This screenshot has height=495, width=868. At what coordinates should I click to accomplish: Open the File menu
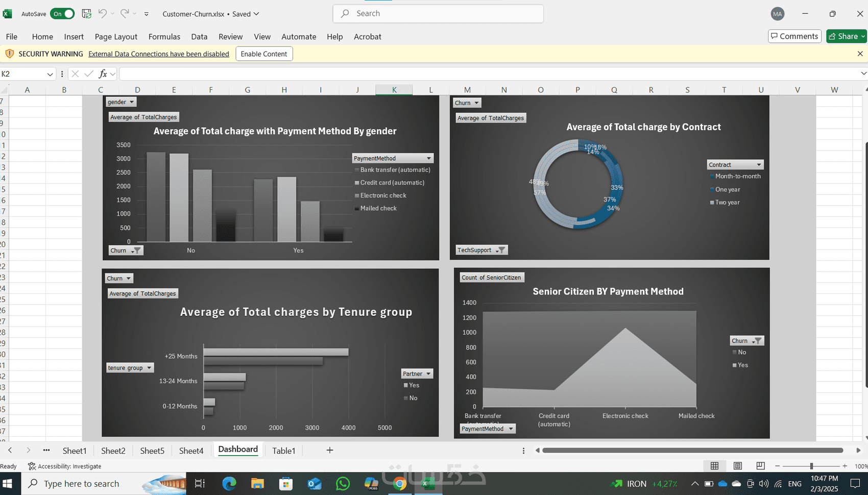point(12,37)
